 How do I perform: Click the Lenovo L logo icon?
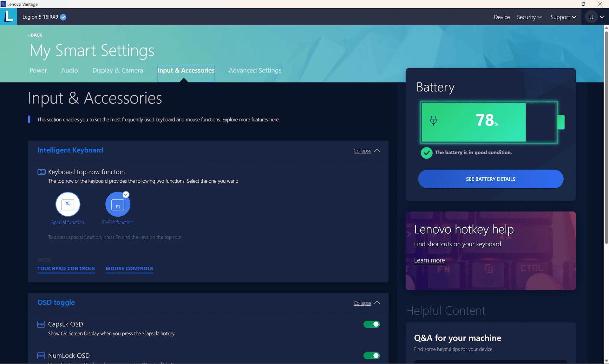pyautogui.click(x=9, y=16)
